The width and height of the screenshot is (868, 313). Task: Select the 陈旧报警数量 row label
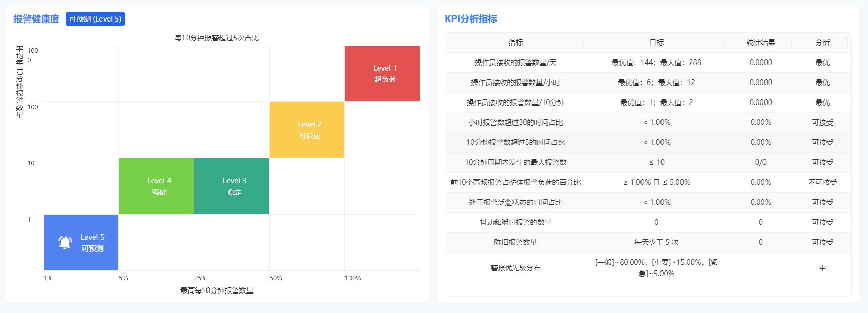coord(515,242)
